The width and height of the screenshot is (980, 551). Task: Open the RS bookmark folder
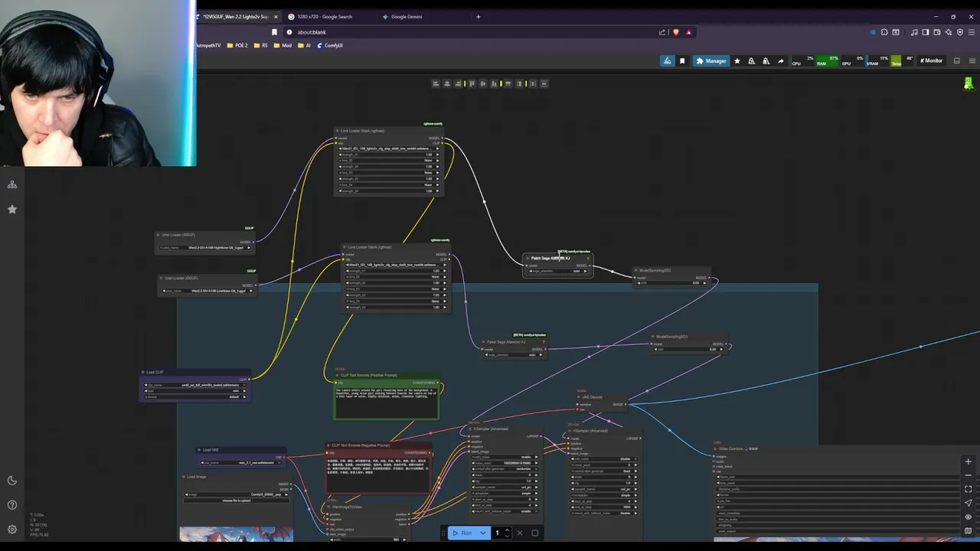coord(261,45)
